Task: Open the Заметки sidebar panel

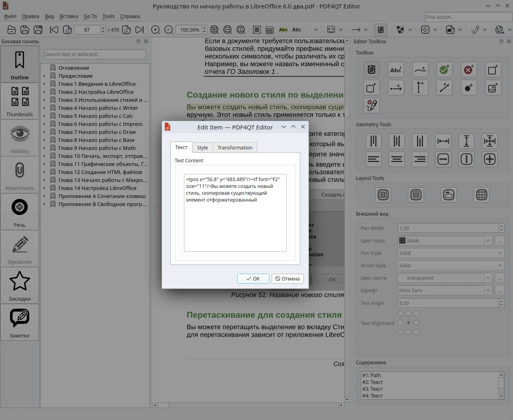Action: 20,322
